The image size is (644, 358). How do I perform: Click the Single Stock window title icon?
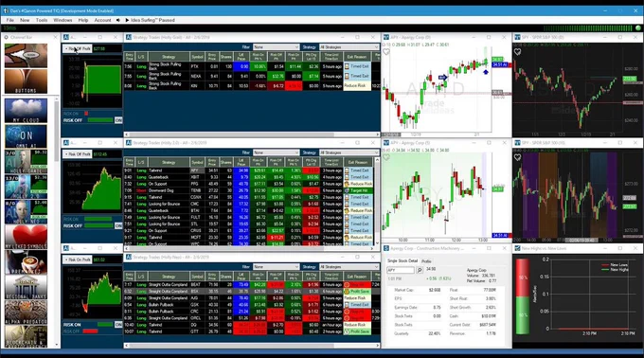click(x=386, y=248)
